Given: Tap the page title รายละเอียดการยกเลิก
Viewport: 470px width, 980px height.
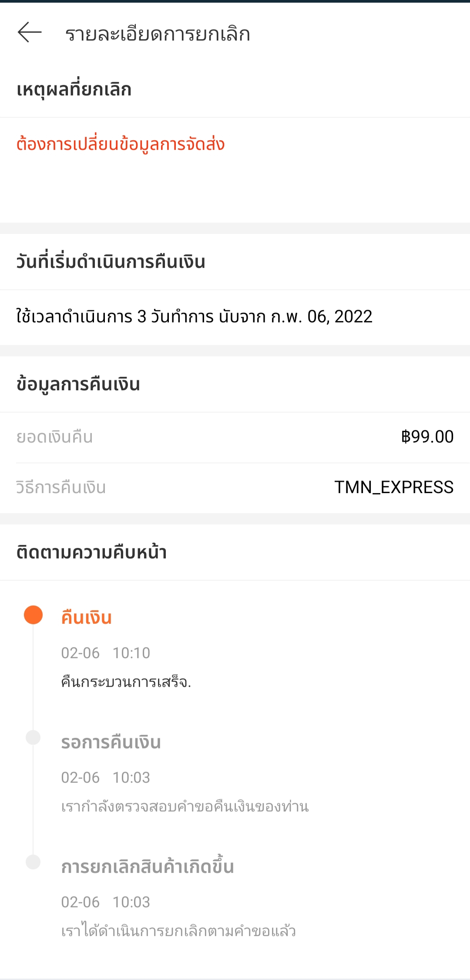Looking at the screenshot, I should pyautogui.click(x=158, y=34).
